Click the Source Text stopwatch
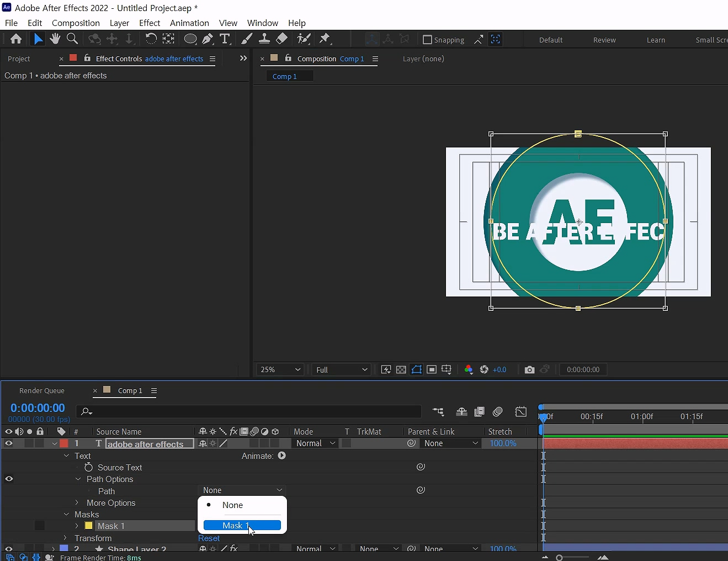 88,467
